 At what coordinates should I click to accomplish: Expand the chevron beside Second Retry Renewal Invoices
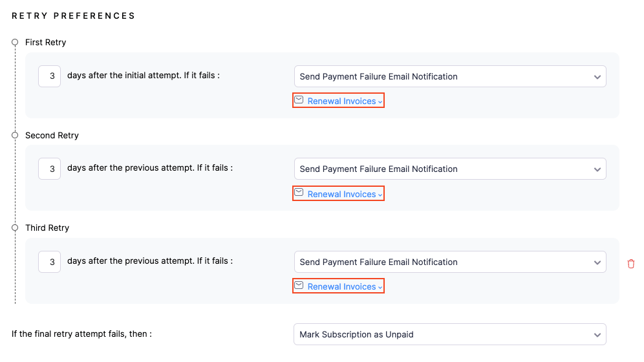point(380,195)
